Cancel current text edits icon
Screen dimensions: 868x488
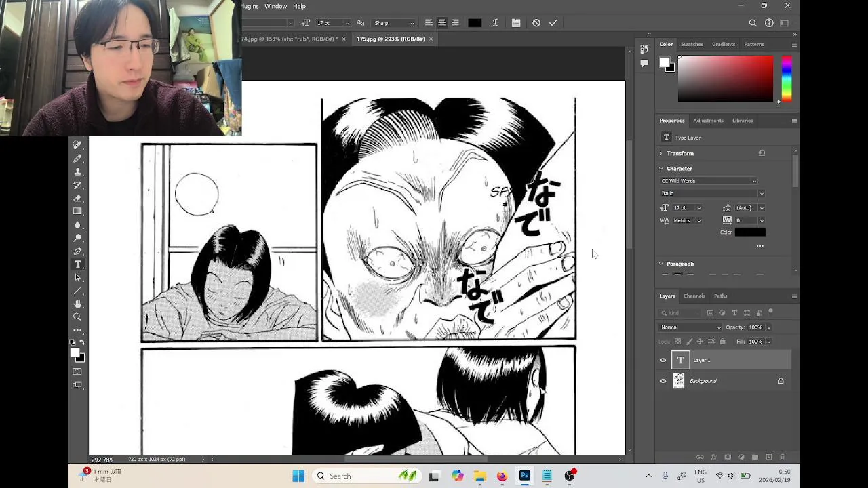coord(536,23)
